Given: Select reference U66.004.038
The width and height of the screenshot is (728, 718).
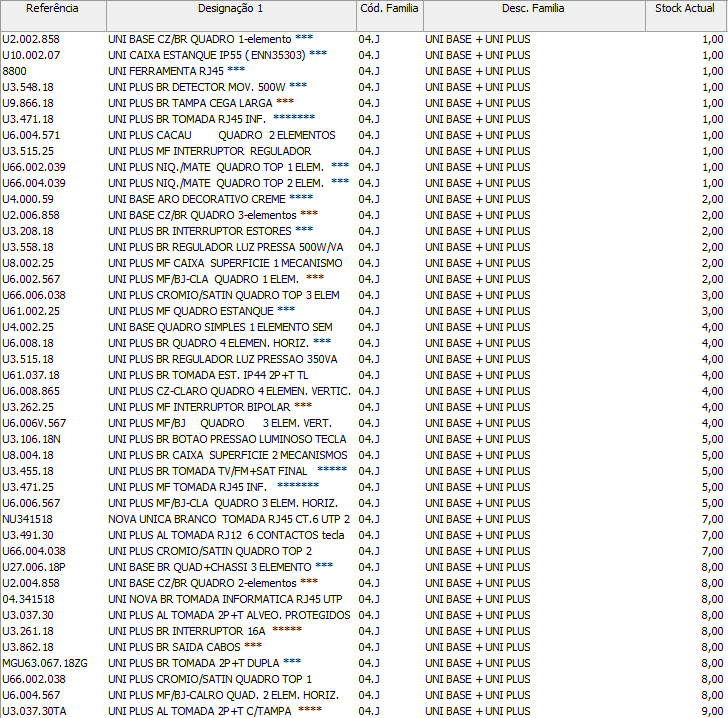Looking at the screenshot, I should [x=34, y=552].
